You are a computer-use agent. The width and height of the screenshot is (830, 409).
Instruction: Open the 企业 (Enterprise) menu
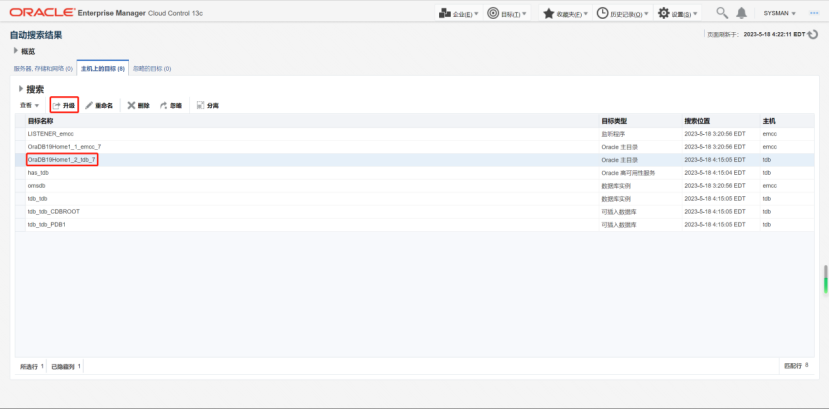click(458, 14)
